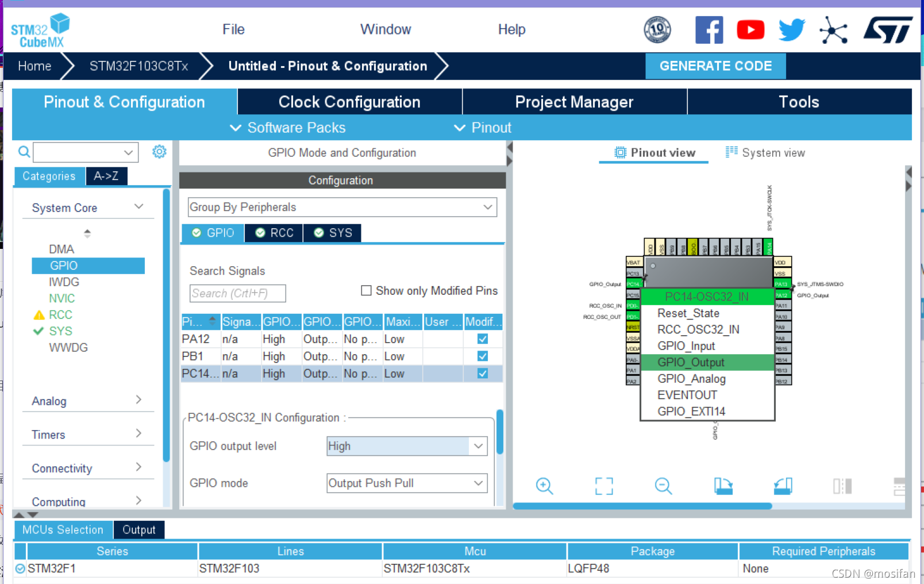Open the categories settings gear

[159, 152]
